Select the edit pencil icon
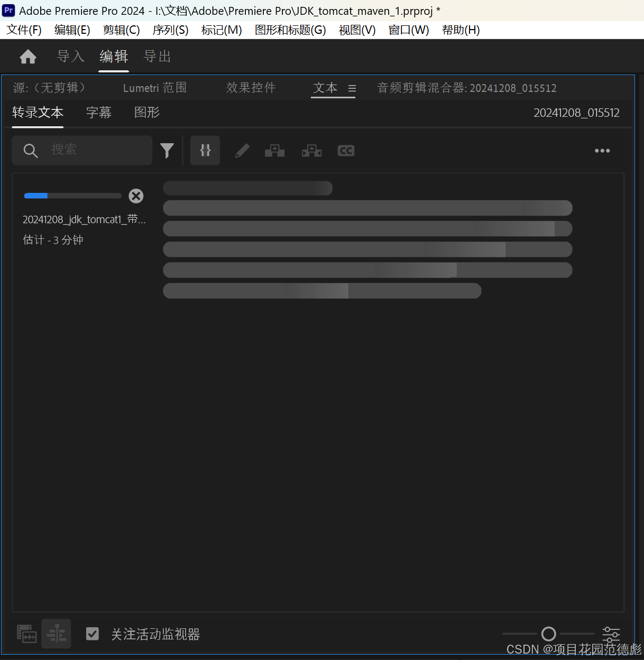Image resolution: width=644 pixels, height=660 pixels. (x=242, y=151)
